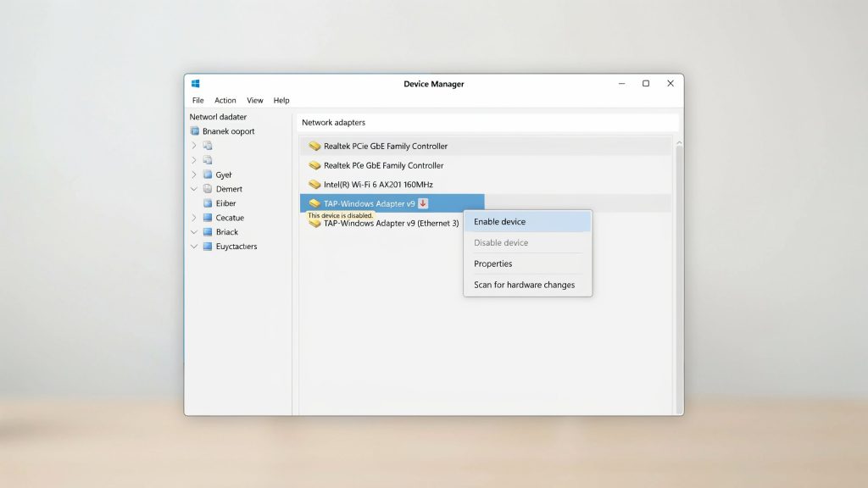Select the greyed-out Disable device entry
This screenshot has height=488, width=868.
coord(527,242)
